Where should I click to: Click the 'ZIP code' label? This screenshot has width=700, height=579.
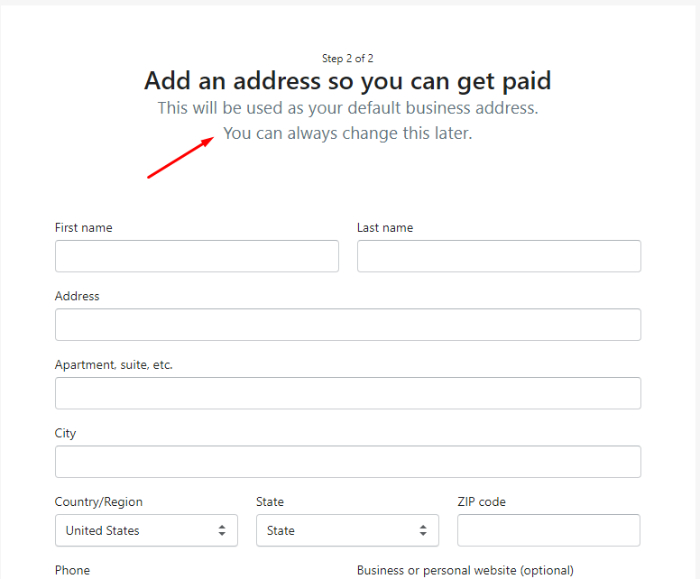(481, 502)
